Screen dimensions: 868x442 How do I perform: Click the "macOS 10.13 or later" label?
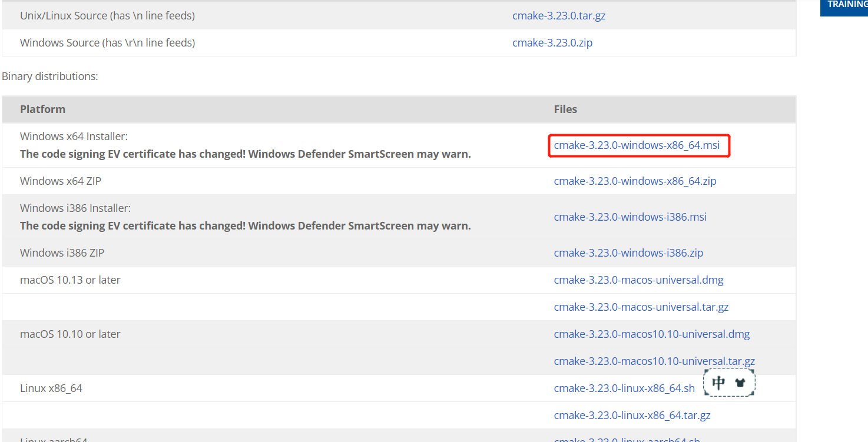tap(70, 280)
